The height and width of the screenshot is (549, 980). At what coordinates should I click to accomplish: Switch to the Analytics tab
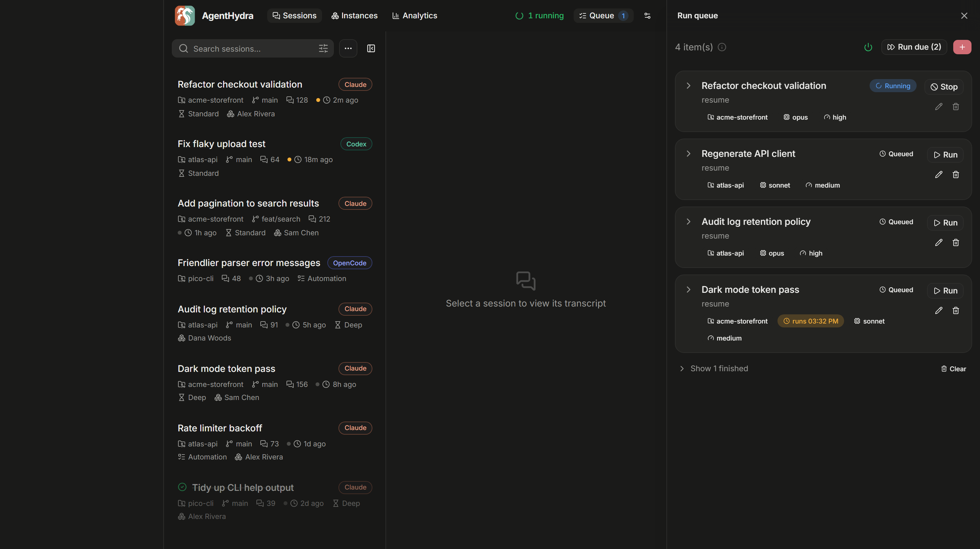coord(414,16)
